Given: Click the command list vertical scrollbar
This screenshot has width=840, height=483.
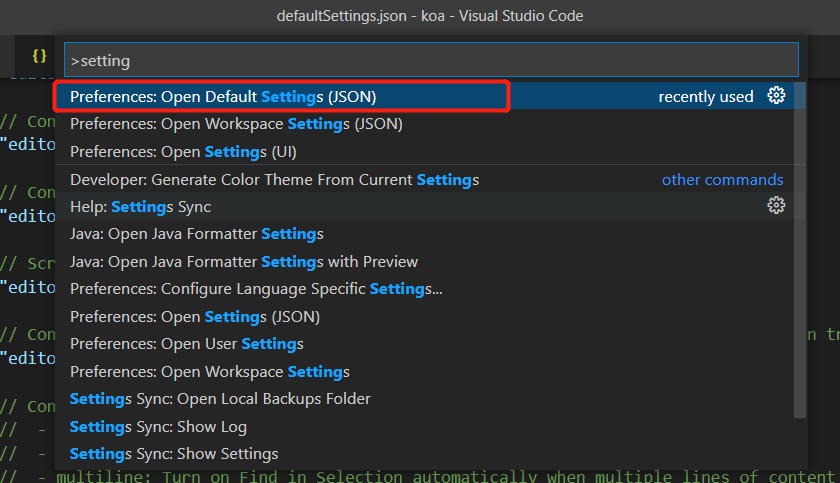Looking at the screenshot, I should (800, 250).
